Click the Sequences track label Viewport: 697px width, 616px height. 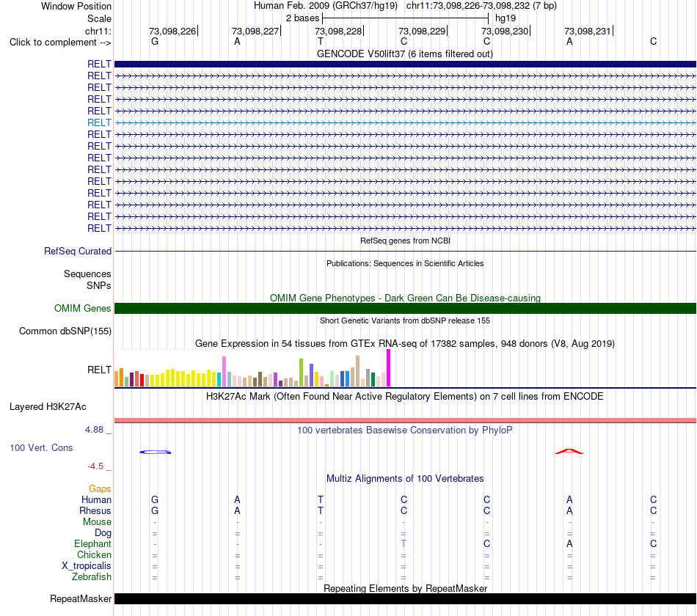[87, 274]
